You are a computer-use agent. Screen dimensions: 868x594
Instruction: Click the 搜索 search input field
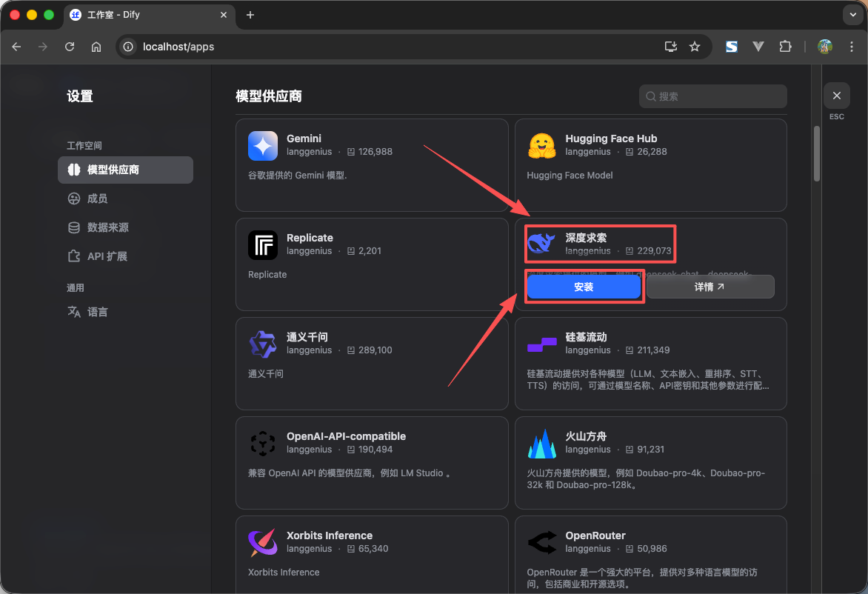pos(712,96)
